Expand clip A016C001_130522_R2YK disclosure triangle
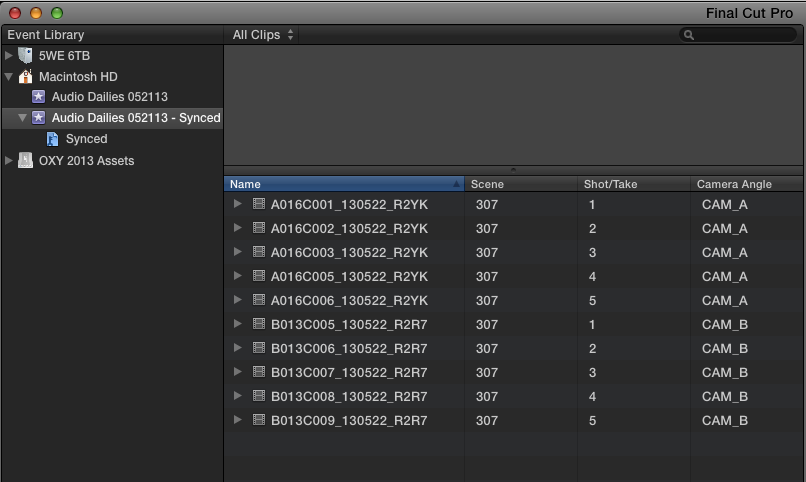Image resolution: width=806 pixels, height=482 pixels. 237,204
